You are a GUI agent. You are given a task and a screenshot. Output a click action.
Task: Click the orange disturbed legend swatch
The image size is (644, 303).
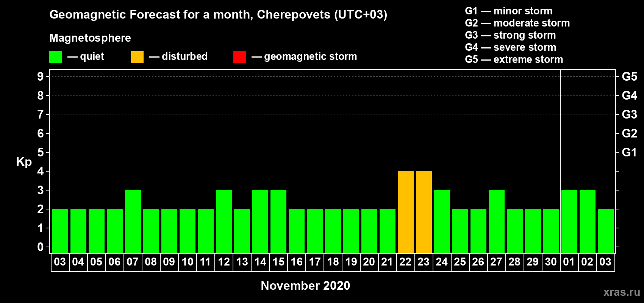pos(137,57)
